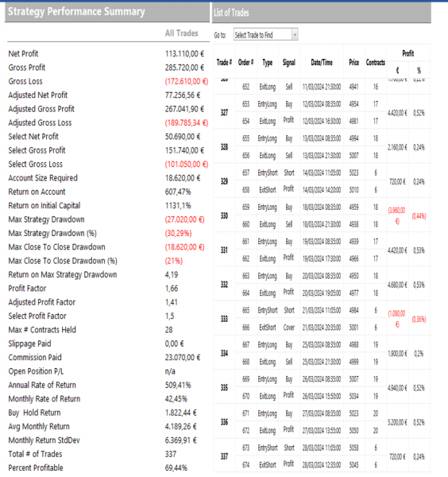
Task: Select Adjusted Net Profit value 77.256,56 €
Action: pos(183,95)
